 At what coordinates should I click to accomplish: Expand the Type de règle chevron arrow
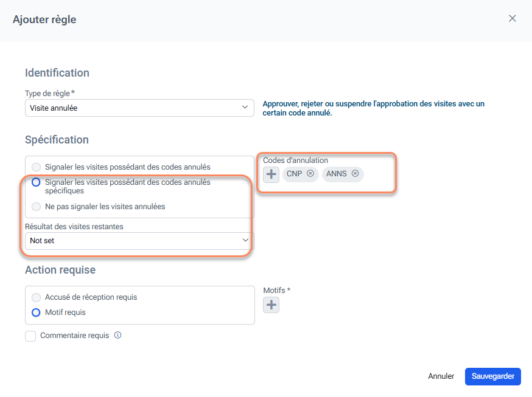click(x=245, y=108)
